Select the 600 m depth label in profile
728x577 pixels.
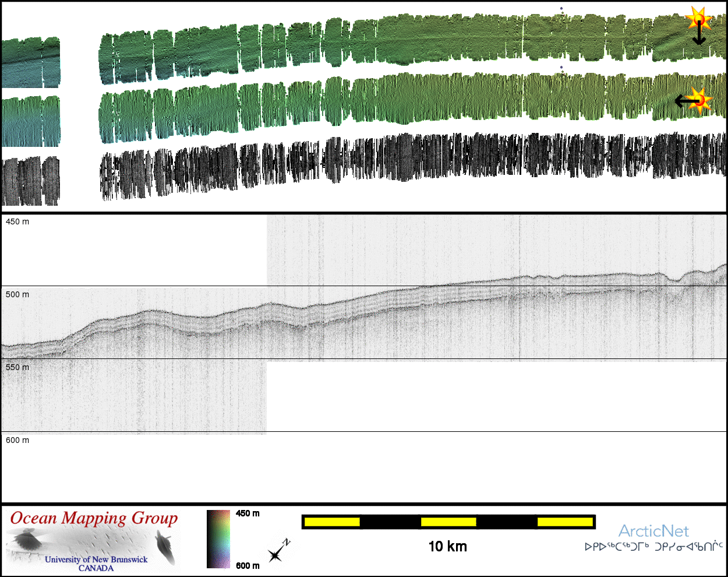17,441
